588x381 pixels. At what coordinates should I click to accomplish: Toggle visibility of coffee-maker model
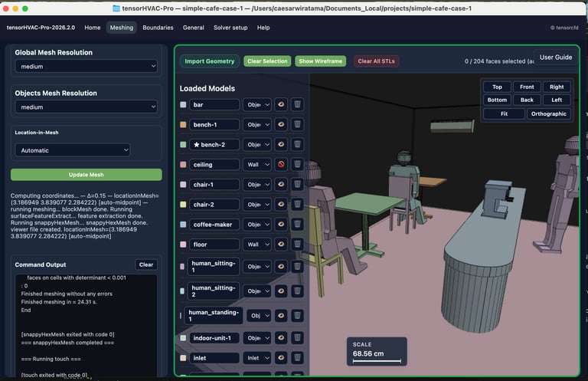point(281,224)
